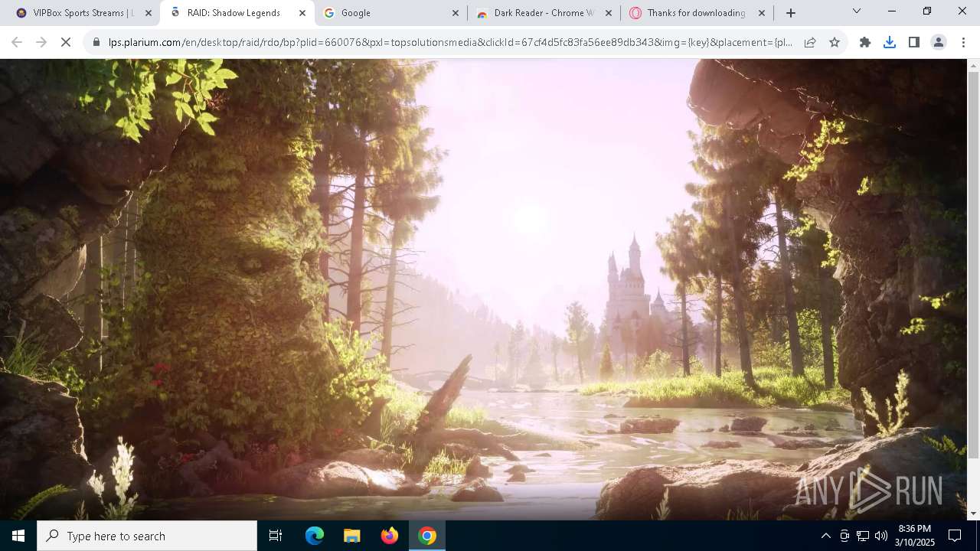Share this page icon

coord(810,42)
